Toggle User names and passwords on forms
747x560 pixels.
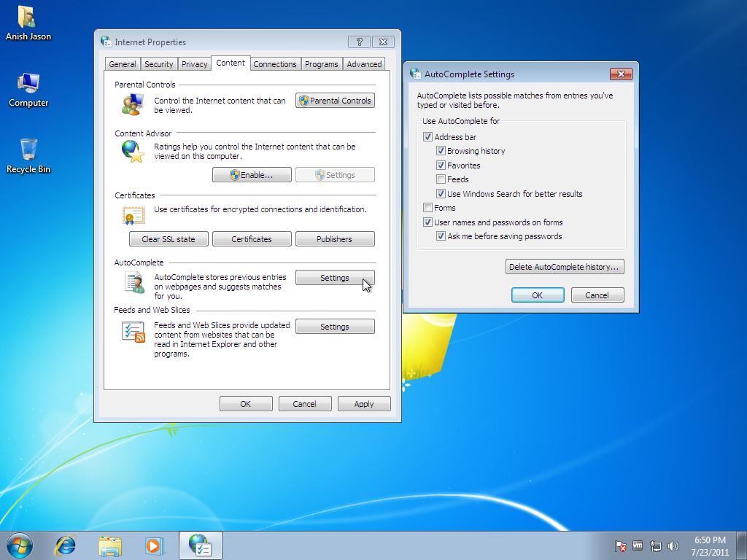(x=427, y=222)
